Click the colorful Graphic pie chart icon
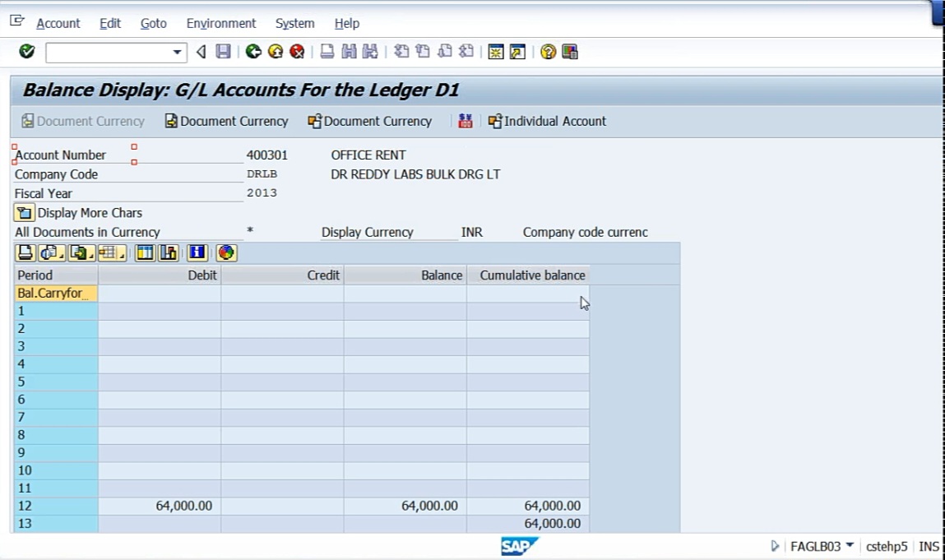945x560 pixels. [x=227, y=252]
